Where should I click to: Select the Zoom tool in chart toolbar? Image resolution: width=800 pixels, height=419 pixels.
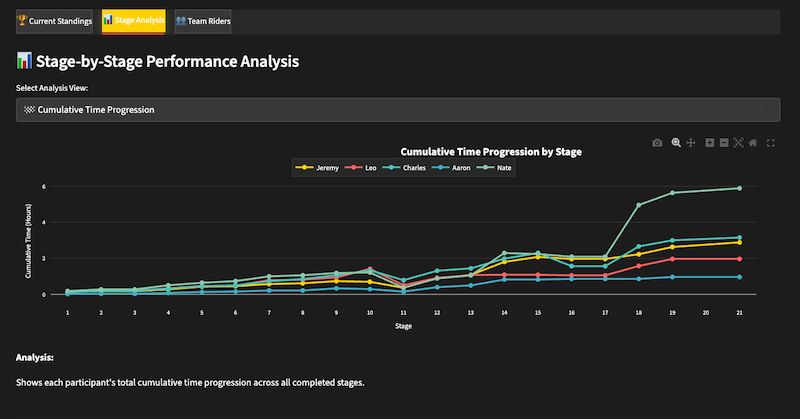tap(676, 143)
